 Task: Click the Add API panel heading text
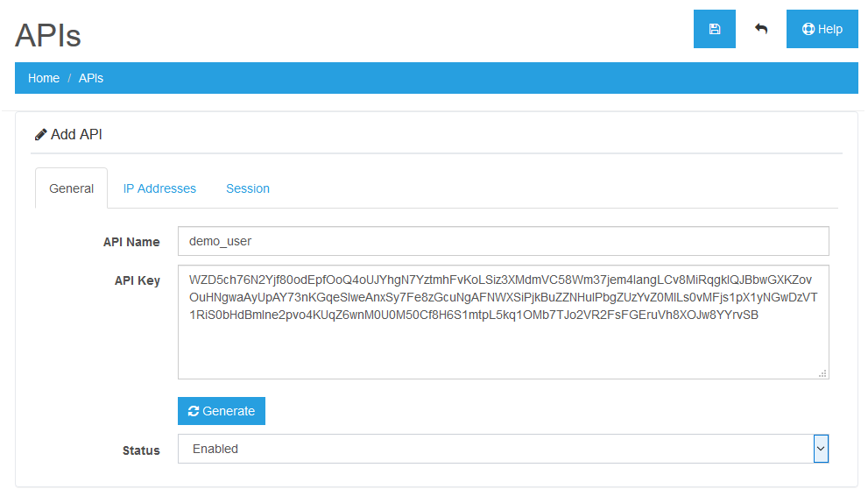coord(77,135)
